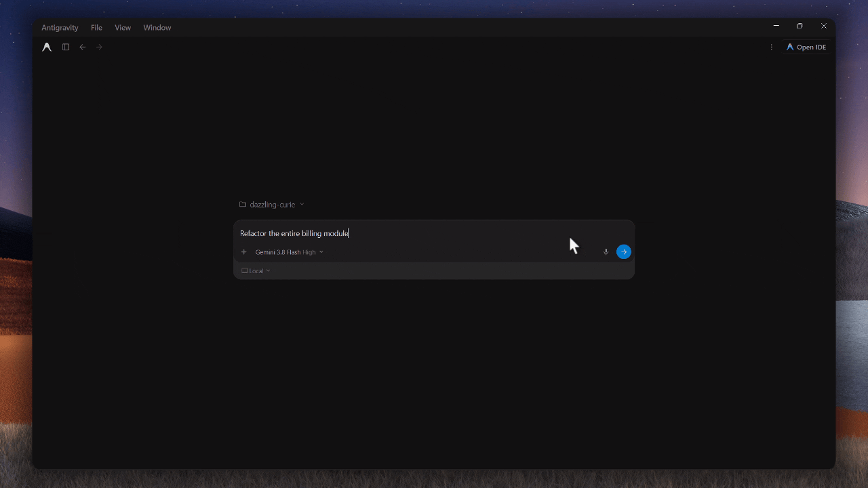Open the View menu

coord(123,28)
